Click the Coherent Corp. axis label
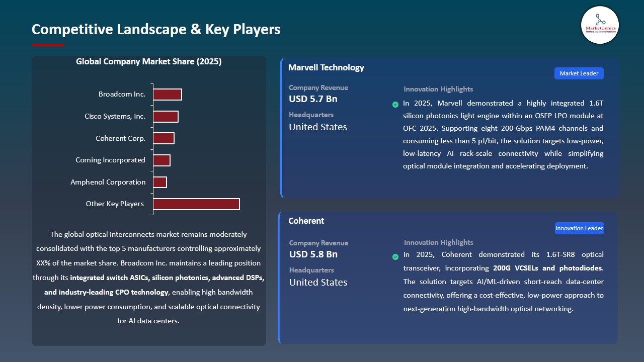Viewport: 644px width, 362px height. click(x=121, y=138)
